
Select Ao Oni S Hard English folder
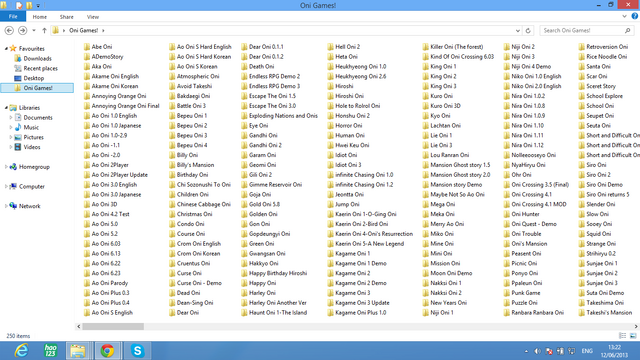click(200, 47)
